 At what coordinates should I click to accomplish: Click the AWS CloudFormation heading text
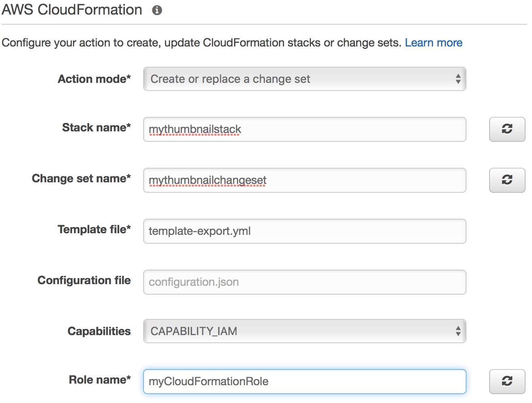coord(72,10)
